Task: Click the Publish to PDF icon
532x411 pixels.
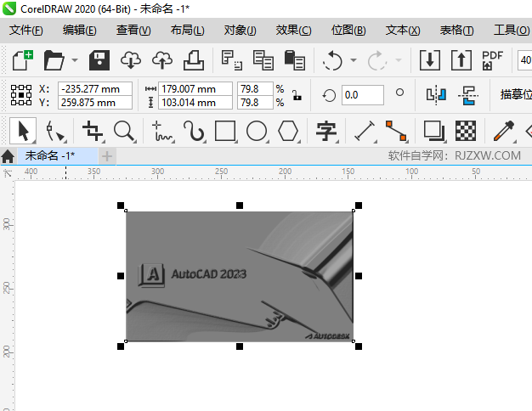Action: 492,60
